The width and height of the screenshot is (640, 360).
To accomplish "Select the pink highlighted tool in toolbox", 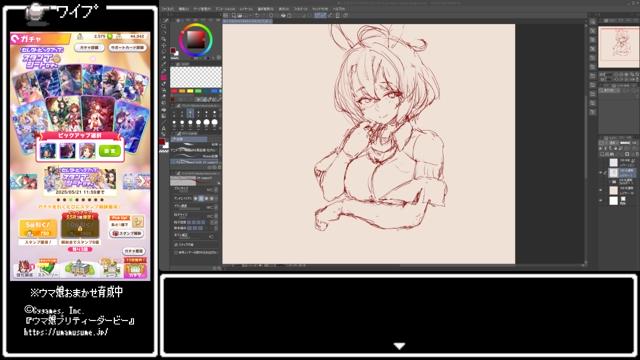I will 164,77.
